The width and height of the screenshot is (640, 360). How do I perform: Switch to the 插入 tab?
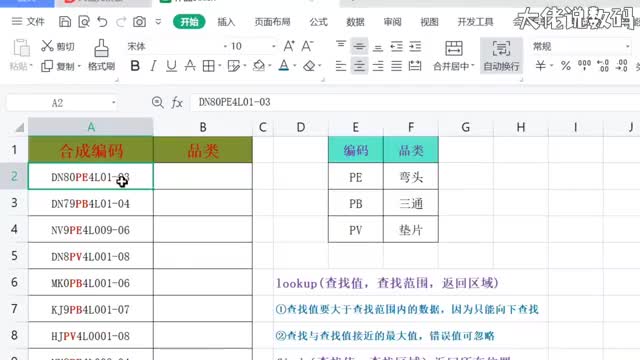226,22
